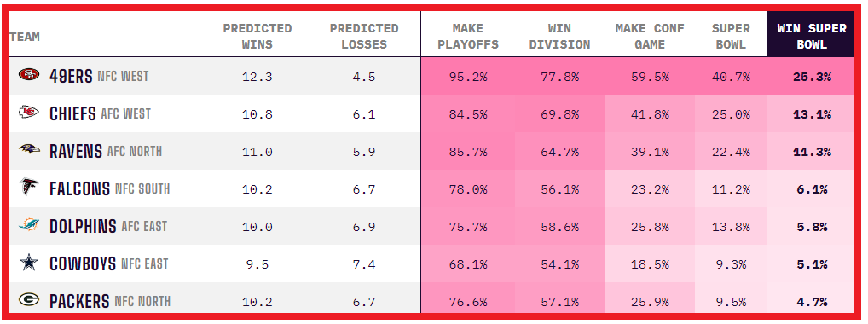Click the Super Bowl column header
Screen dimensions: 868x324
coord(731,36)
